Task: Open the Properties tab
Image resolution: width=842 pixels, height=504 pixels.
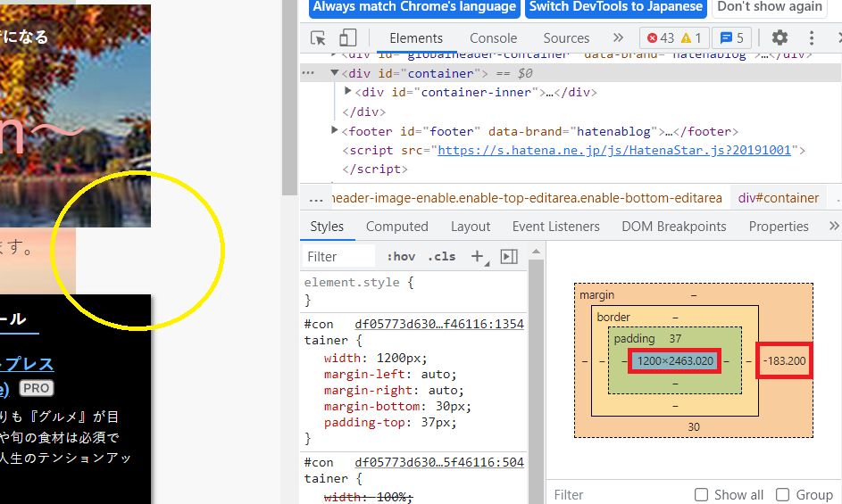Action: (779, 227)
